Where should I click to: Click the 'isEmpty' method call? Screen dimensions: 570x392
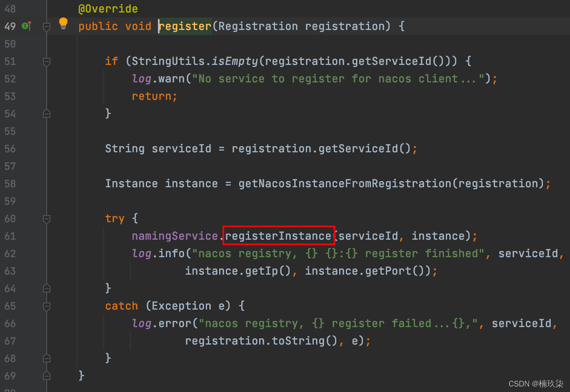(x=235, y=61)
